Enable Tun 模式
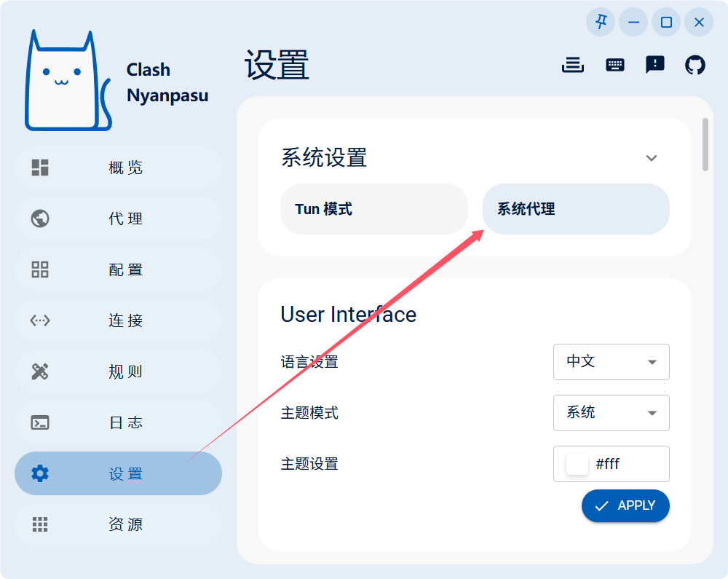 tap(374, 209)
